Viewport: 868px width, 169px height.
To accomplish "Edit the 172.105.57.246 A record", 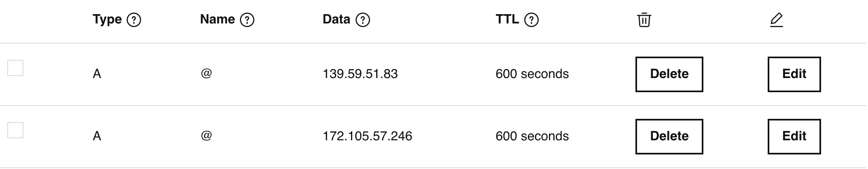I will point(794,137).
